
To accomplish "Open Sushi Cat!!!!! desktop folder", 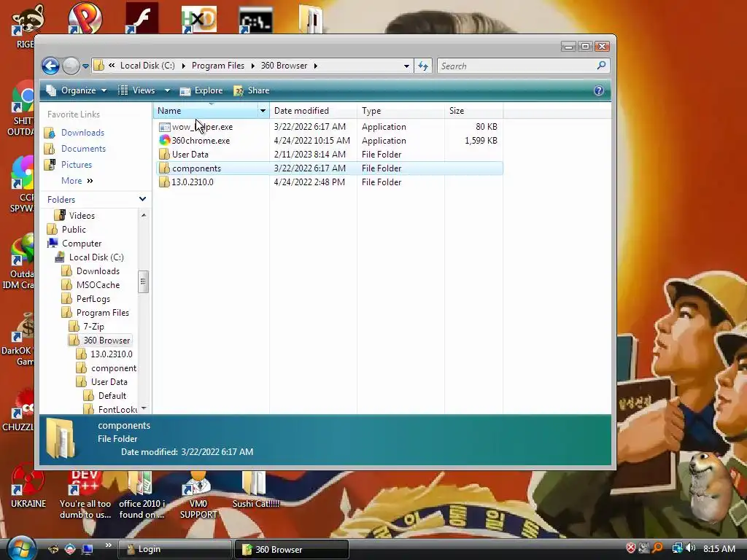I will (x=256, y=489).
